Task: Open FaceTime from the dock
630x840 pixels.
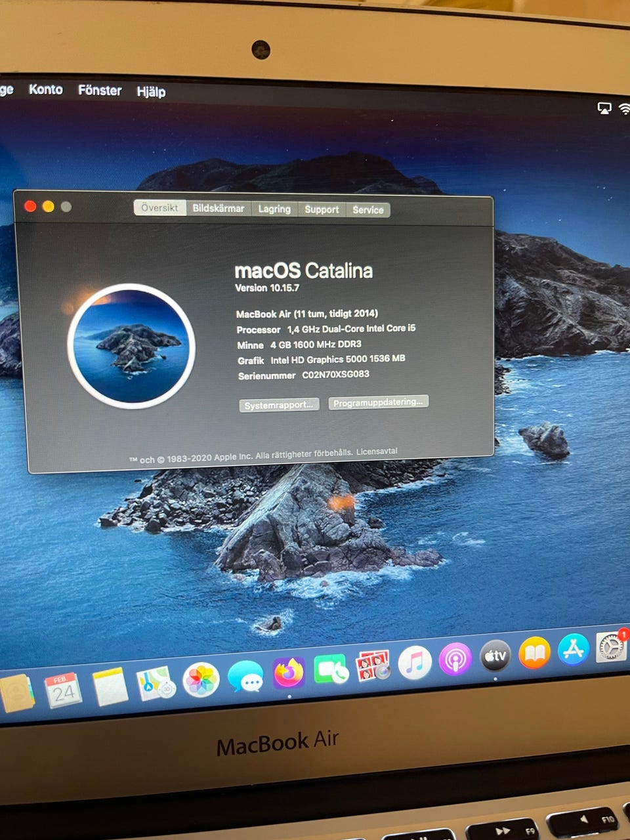Action: (x=331, y=670)
